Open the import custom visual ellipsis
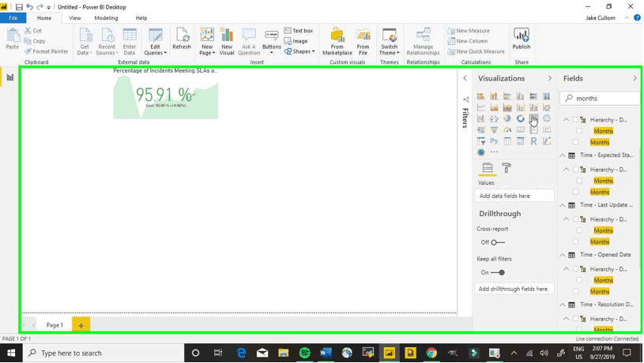This screenshot has width=644, height=363. (494, 152)
